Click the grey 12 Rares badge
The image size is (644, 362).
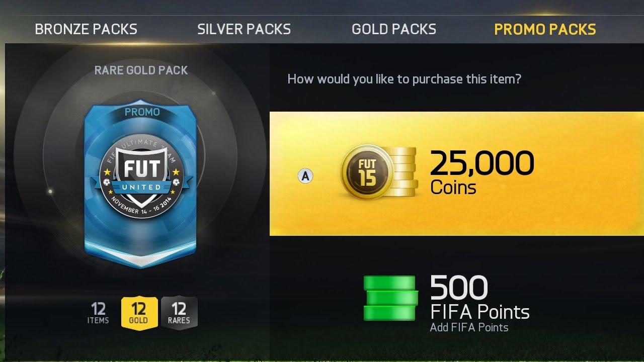click(179, 313)
